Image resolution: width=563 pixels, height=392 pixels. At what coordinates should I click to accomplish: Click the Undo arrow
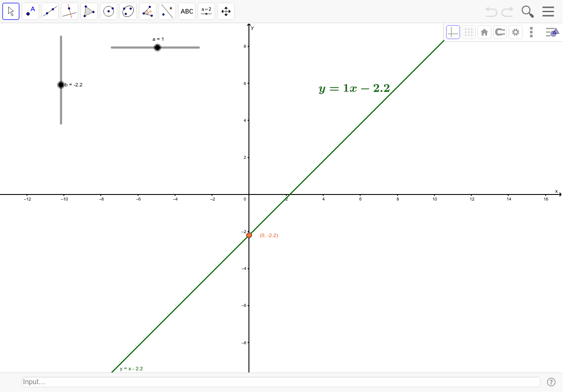pos(491,12)
